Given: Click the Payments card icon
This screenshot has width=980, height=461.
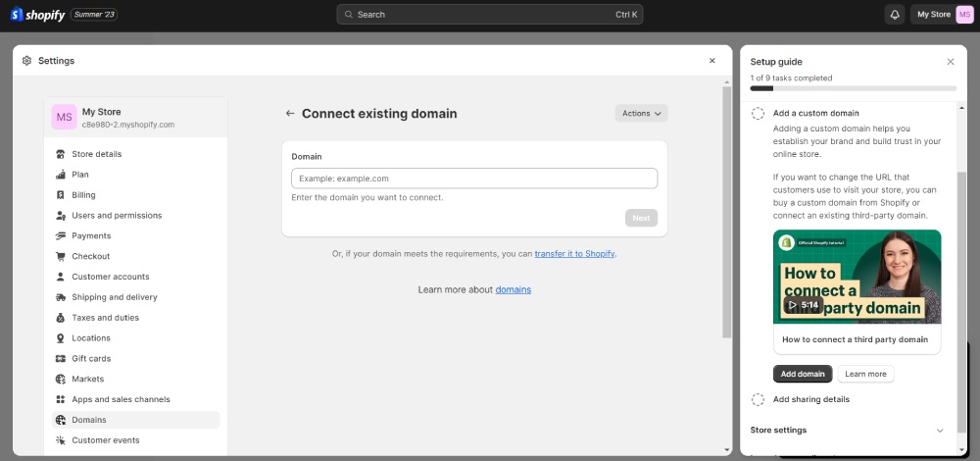Looking at the screenshot, I should (61, 235).
